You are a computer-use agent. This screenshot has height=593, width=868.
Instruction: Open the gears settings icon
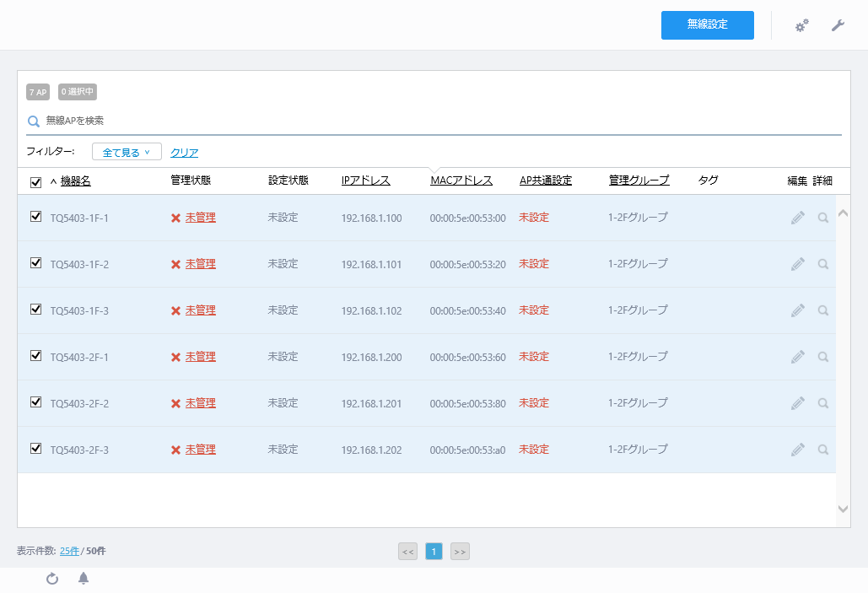[801, 25]
